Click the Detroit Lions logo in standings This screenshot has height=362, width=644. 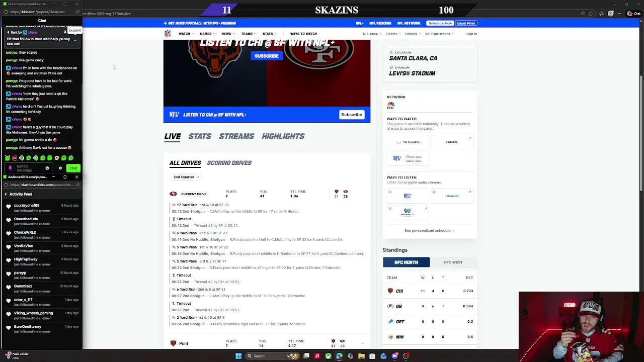pos(390,322)
